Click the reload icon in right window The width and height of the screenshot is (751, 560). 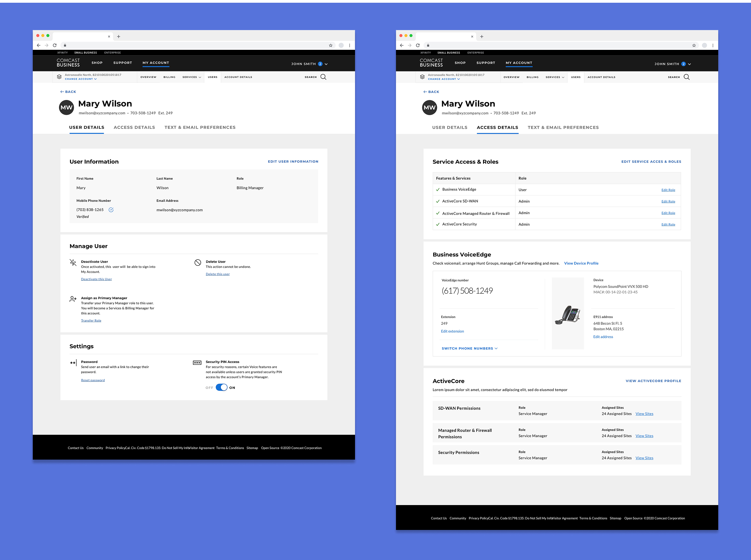[x=418, y=45]
